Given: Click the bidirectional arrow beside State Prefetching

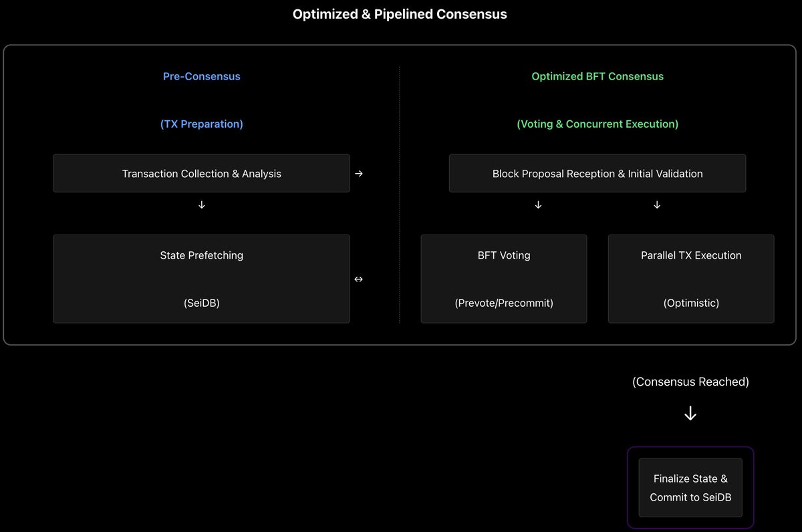Looking at the screenshot, I should (358, 279).
